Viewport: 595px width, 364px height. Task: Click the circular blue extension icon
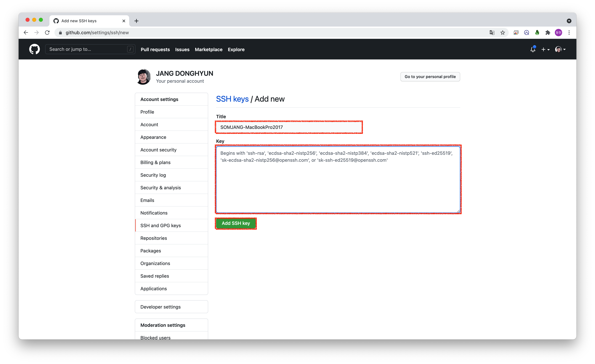526,33
